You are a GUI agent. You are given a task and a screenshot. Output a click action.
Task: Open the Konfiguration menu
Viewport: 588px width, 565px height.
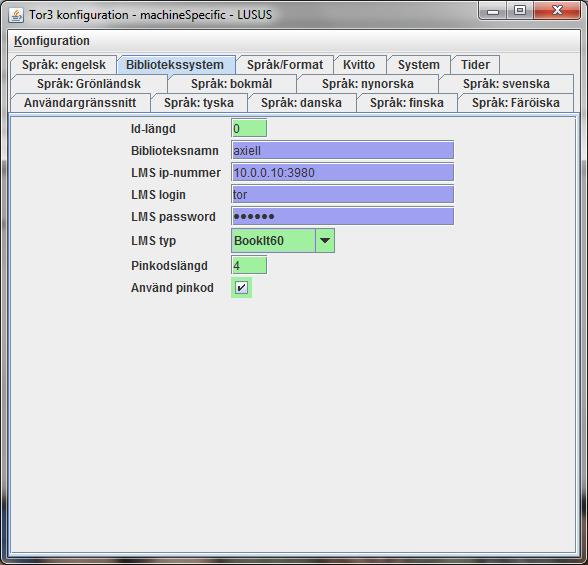click(x=52, y=40)
